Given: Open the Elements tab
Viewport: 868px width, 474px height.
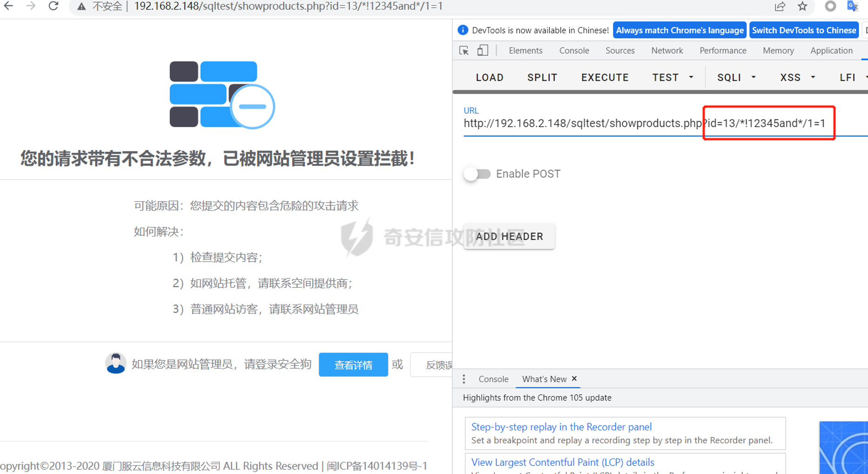Looking at the screenshot, I should 525,51.
